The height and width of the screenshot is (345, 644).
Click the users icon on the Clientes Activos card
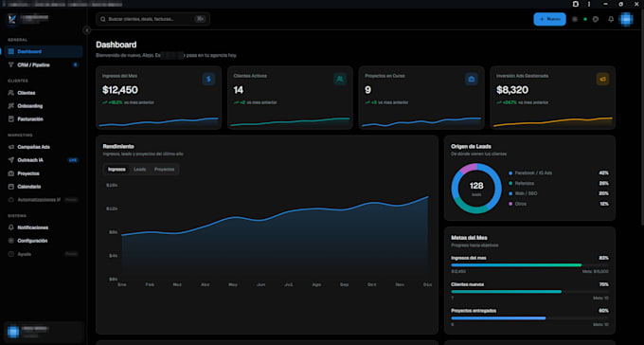pyautogui.click(x=340, y=80)
